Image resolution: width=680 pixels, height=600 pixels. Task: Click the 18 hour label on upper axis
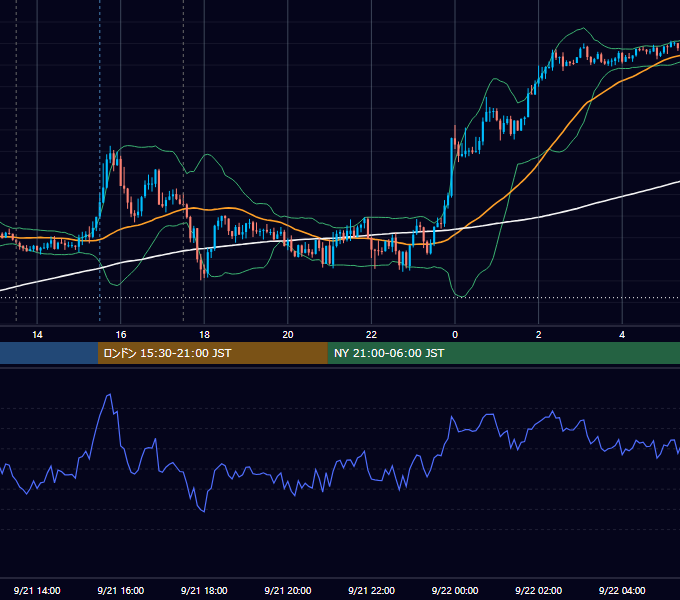(204, 335)
